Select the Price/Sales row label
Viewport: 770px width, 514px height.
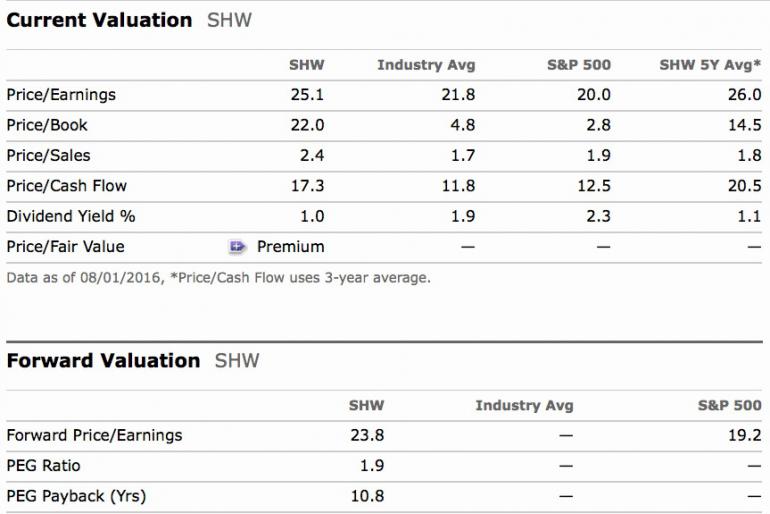tap(50, 155)
